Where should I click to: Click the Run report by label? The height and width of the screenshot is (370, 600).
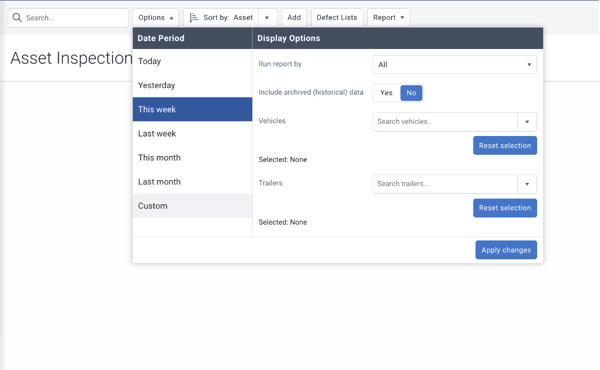click(280, 64)
